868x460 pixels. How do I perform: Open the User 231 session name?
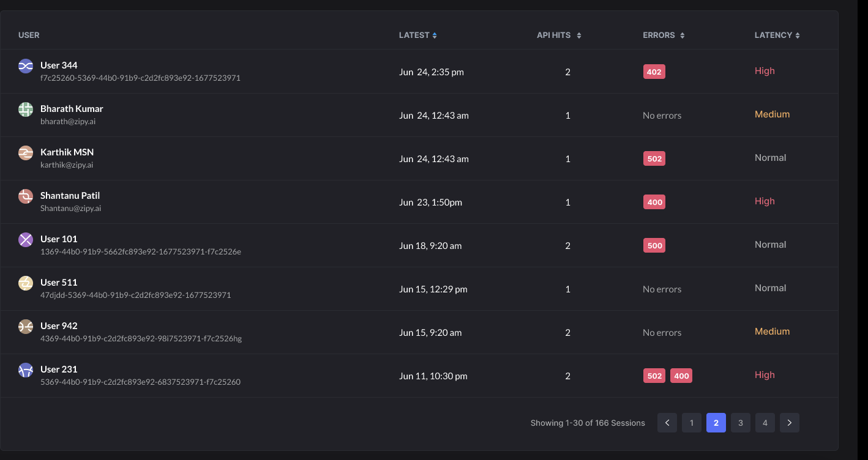(59, 369)
